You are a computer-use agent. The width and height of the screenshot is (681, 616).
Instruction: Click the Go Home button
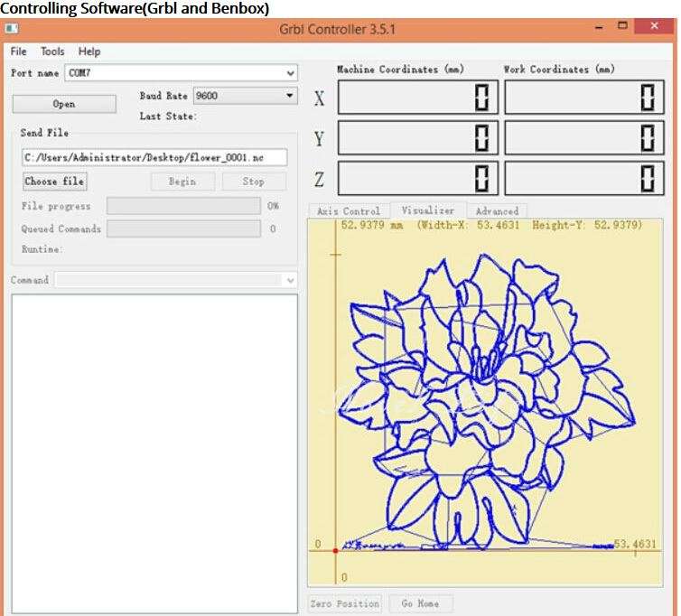point(420,603)
